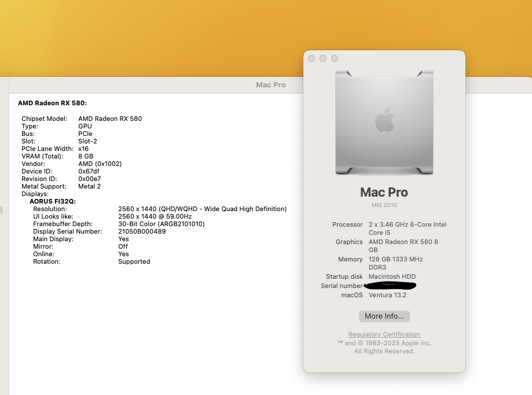
Task: Open the Regulatory Certification link
Action: pyautogui.click(x=384, y=334)
